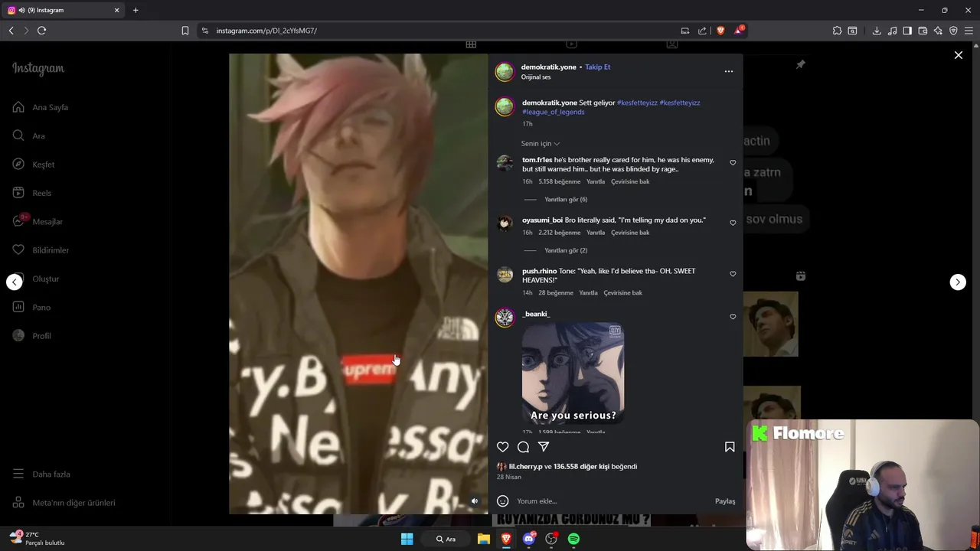
Task: Click 'Paylaş' to post comment
Action: pos(725,501)
